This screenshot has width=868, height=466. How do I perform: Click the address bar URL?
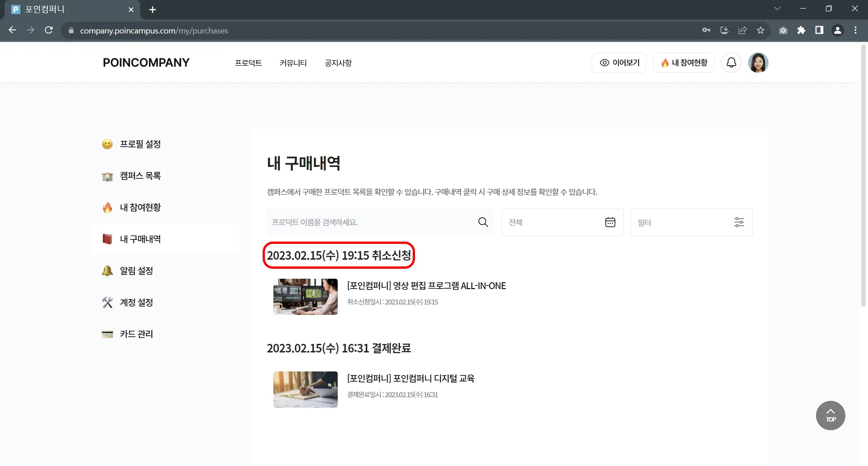[x=154, y=31]
